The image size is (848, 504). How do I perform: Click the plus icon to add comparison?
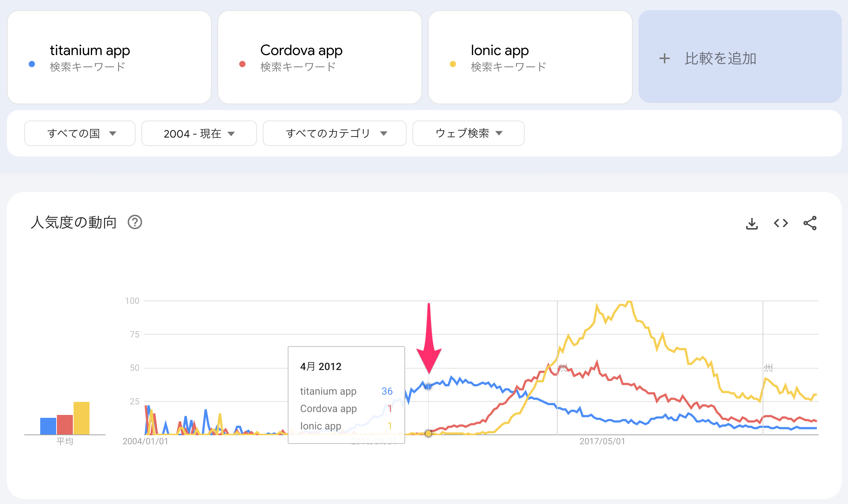tap(664, 58)
